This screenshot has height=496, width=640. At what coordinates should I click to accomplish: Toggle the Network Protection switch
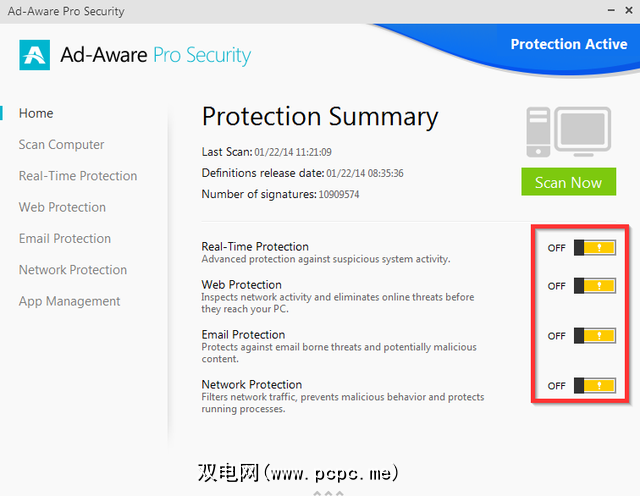pos(594,386)
